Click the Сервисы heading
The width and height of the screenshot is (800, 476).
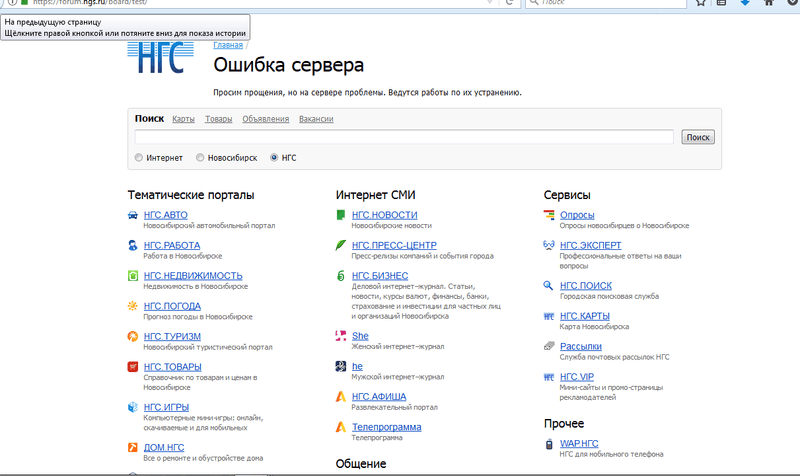pyautogui.click(x=567, y=195)
